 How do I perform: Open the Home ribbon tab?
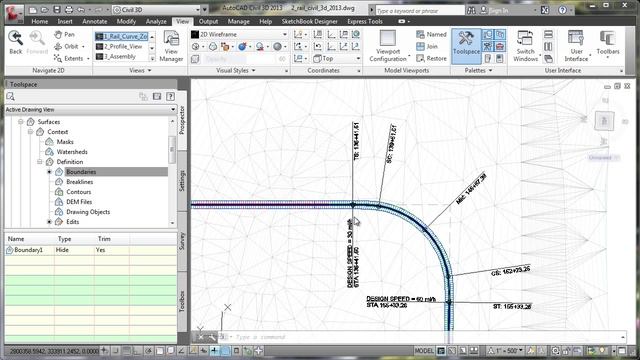click(x=40, y=21)
